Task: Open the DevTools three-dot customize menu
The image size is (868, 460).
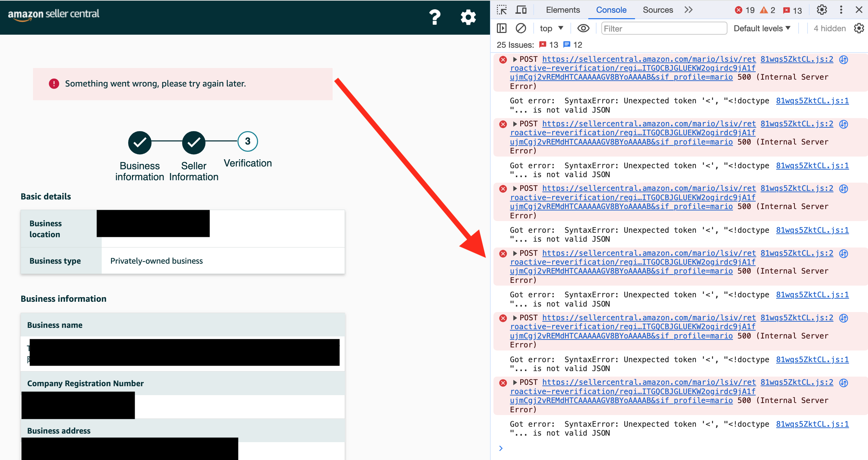Action: (841, 10)
